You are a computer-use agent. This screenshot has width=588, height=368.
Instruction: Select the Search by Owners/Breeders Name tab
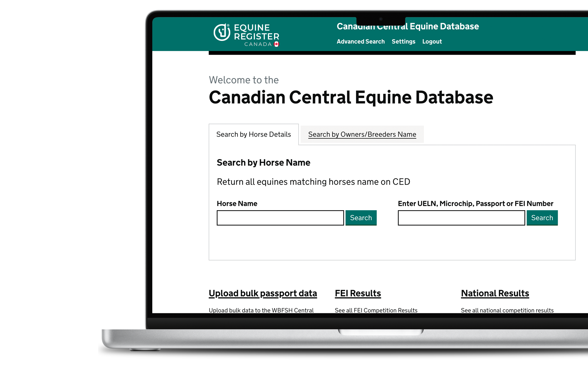(x=362, y=134)
